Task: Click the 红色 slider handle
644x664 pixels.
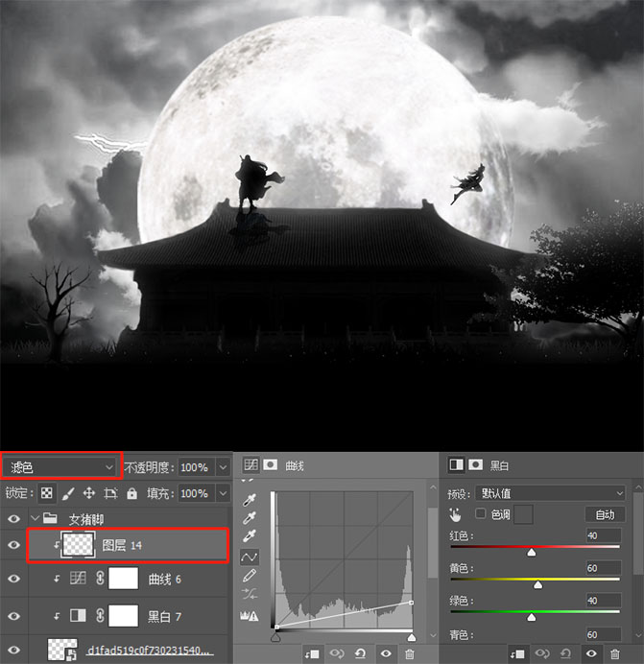Action: point(532,552)
